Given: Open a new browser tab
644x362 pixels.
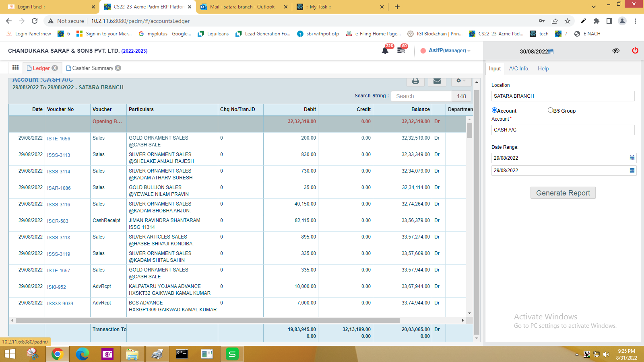Looking at the screenshot, I should 397,7.
